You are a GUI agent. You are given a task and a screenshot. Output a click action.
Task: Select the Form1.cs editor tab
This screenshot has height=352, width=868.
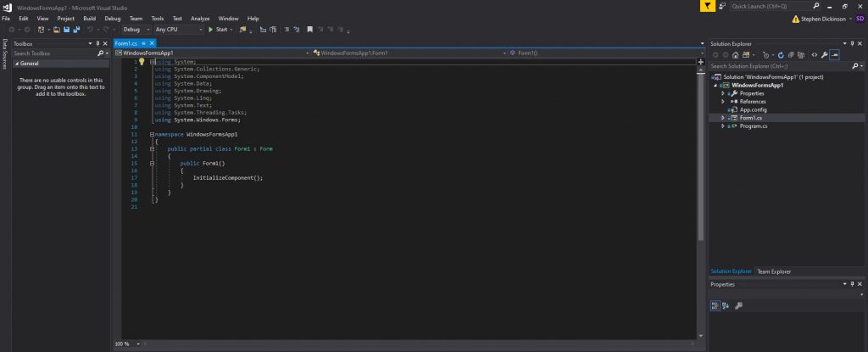125,43
